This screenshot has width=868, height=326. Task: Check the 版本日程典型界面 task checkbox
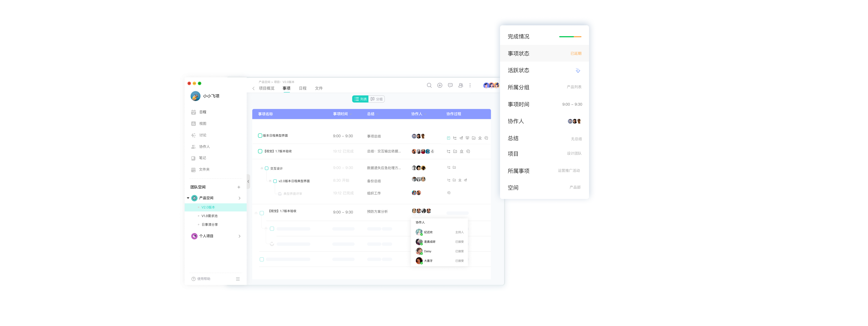(x=260, y=135)
